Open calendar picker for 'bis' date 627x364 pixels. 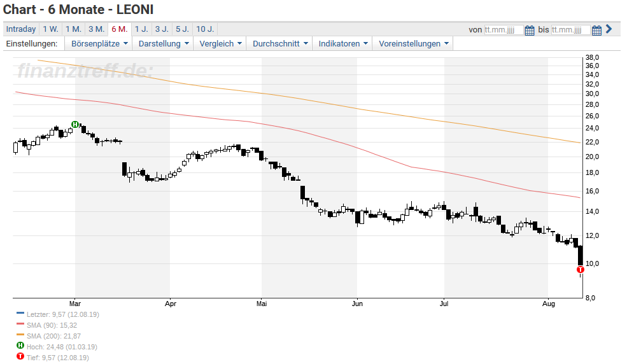point(596,31)
